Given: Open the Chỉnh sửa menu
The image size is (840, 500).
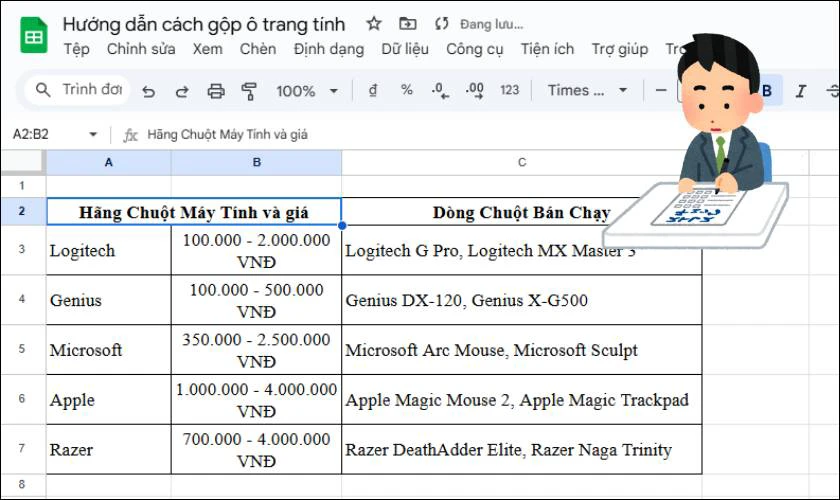Looking at the screenshot, I should coord(141,49).
